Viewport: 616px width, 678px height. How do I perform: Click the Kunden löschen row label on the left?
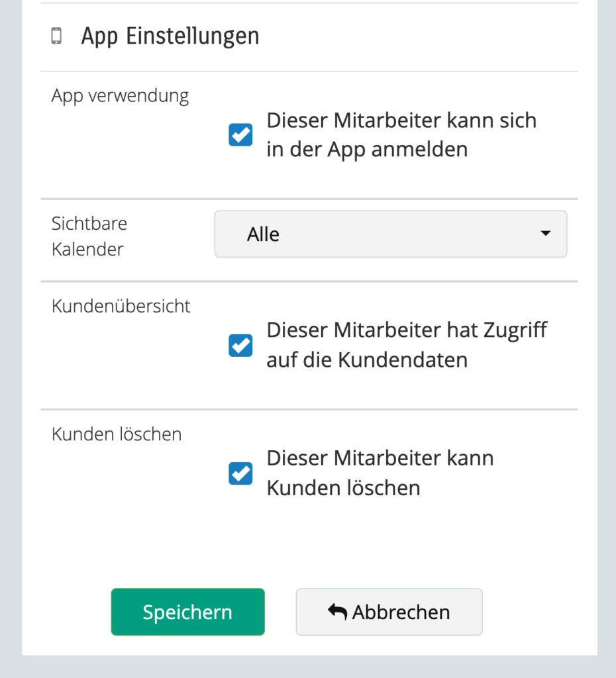click(117, 434)
